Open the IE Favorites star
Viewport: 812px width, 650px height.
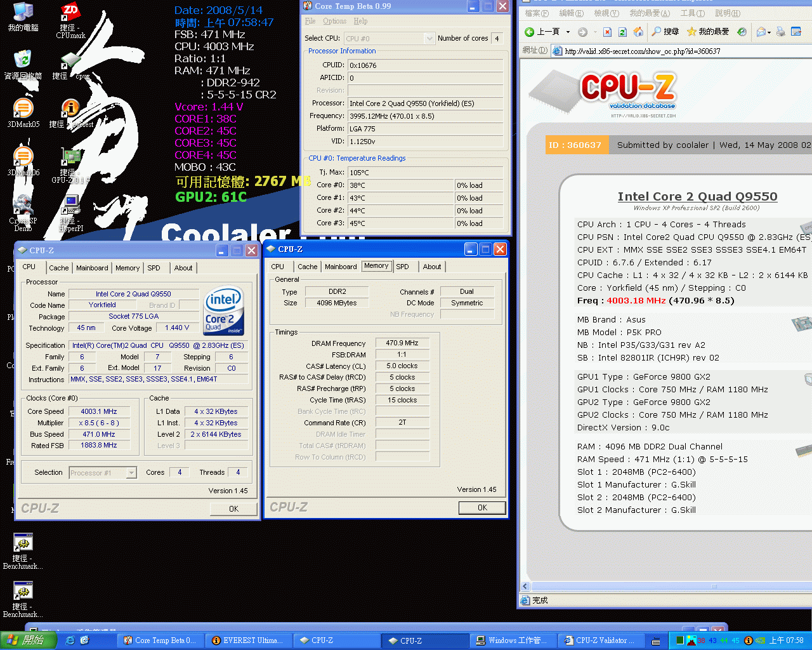tap(708, 32)
